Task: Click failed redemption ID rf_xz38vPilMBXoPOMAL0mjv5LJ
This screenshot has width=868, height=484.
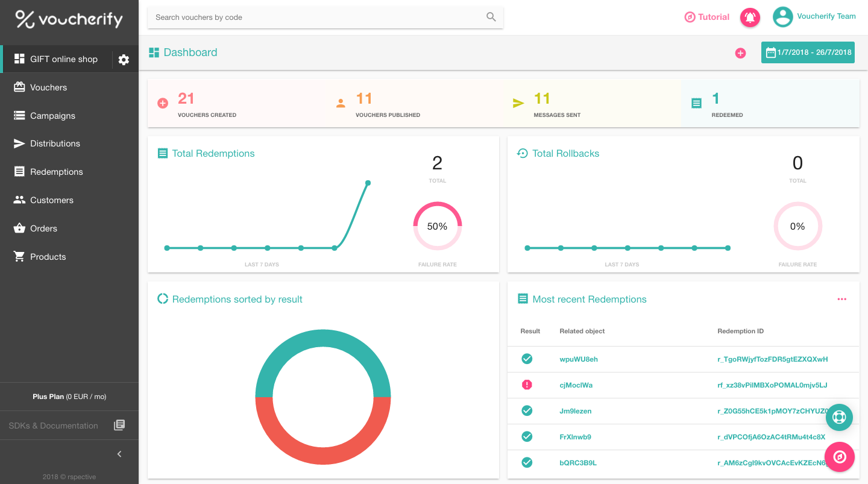Action: tap(772, 385)
